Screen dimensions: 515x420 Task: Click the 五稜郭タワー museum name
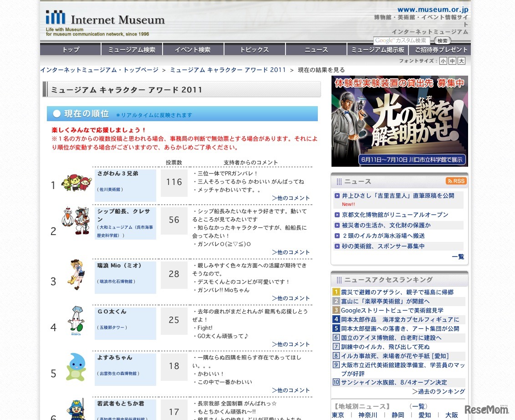[112, 328]
